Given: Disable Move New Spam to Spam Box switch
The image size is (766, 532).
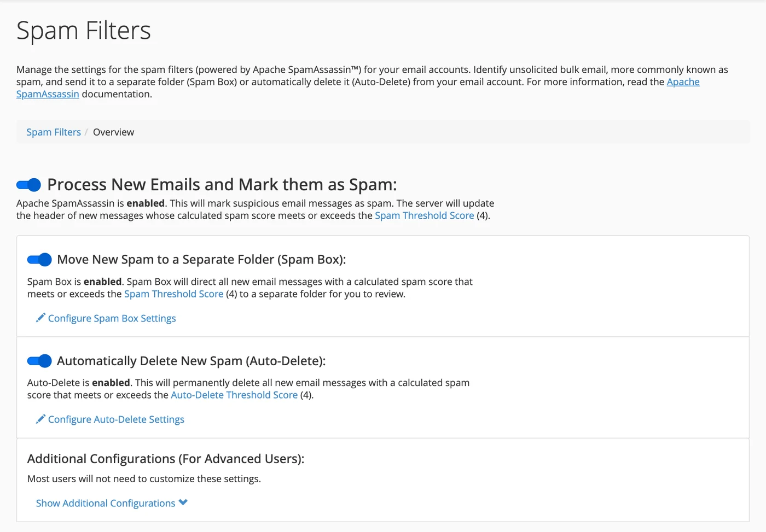Looking at the screenshot, I should click(x=39, y=259).
